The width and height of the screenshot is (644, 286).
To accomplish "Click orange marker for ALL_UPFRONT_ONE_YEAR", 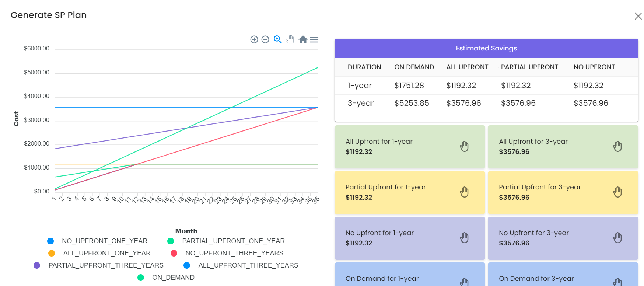I will point(52,253).
